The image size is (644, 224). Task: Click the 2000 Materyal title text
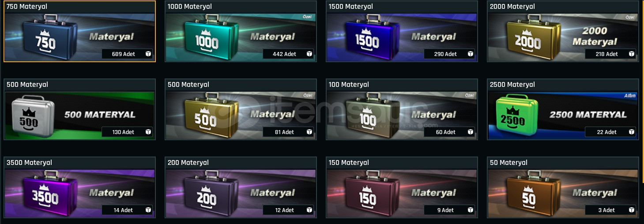(x=512, y=7)
